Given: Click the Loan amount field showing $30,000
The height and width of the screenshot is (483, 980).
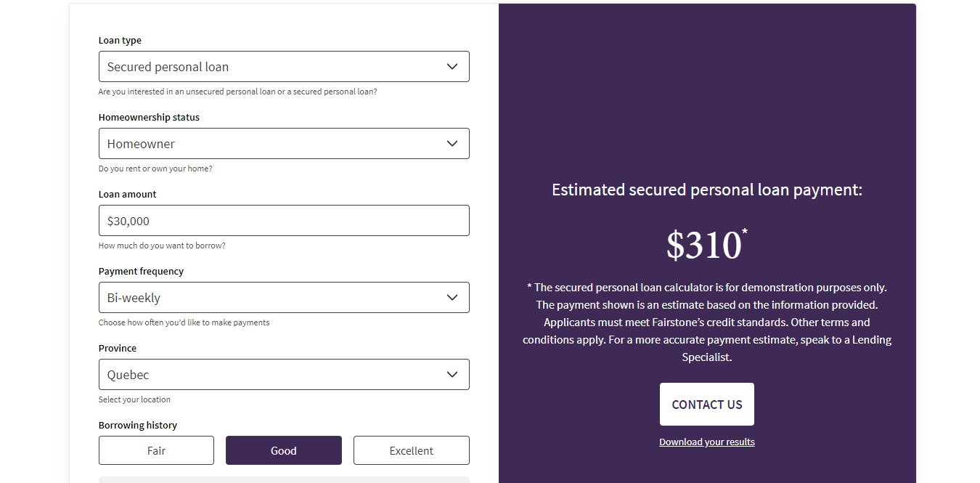Looking at the screenshot, I should tap(284, 220).
